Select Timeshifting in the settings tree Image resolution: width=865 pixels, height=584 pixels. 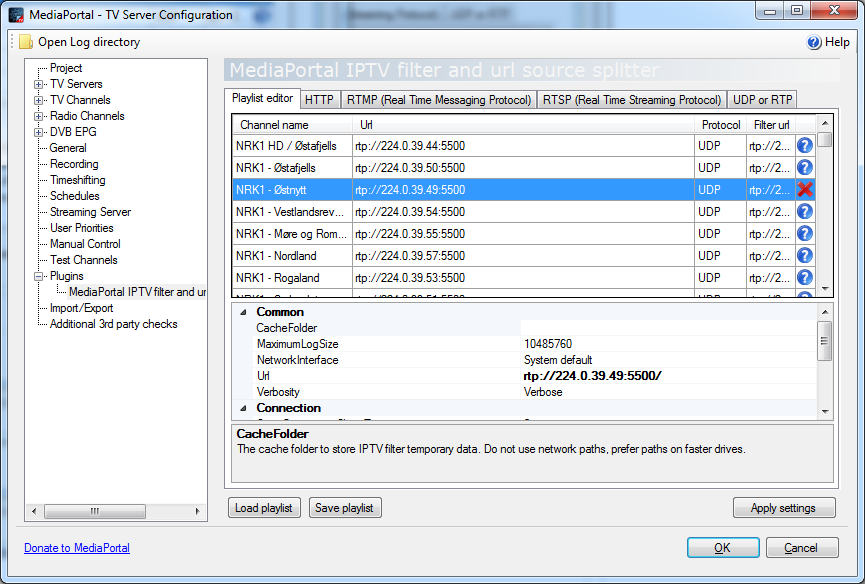click(x=77, y=180)
